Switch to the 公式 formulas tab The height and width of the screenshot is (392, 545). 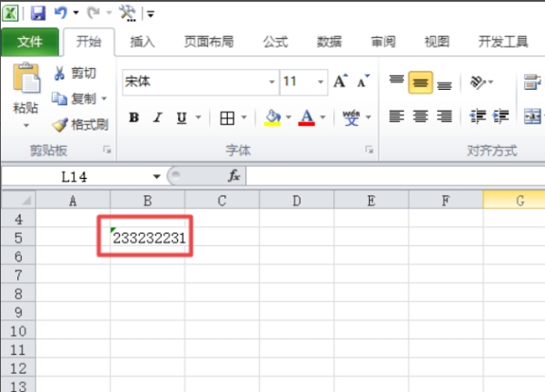[x=275, y=42]
